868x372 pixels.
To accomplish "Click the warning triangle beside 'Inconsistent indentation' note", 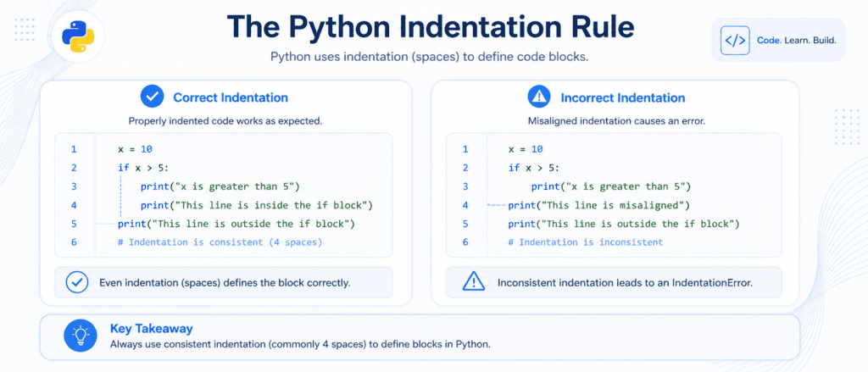I will pos(474,282).
